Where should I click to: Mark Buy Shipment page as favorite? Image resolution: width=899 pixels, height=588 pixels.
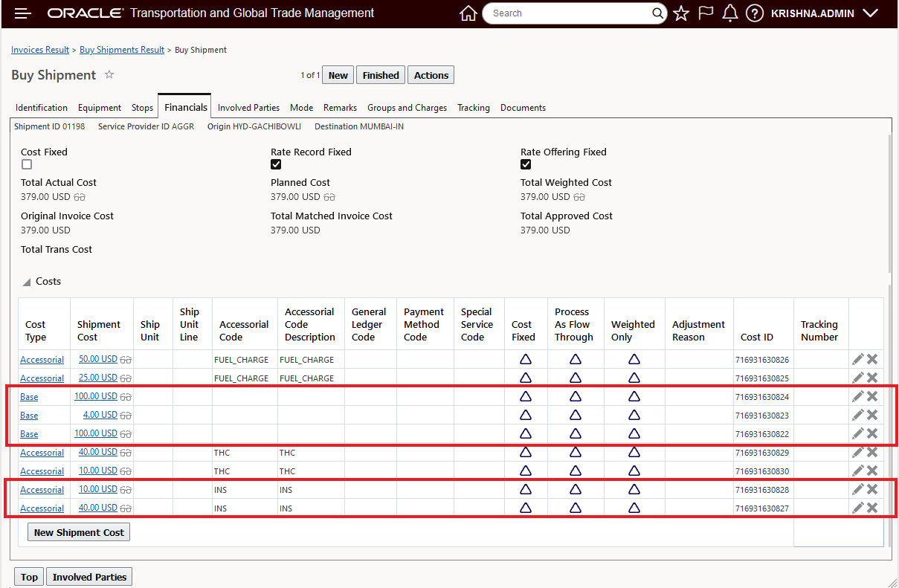click(109, 74)
